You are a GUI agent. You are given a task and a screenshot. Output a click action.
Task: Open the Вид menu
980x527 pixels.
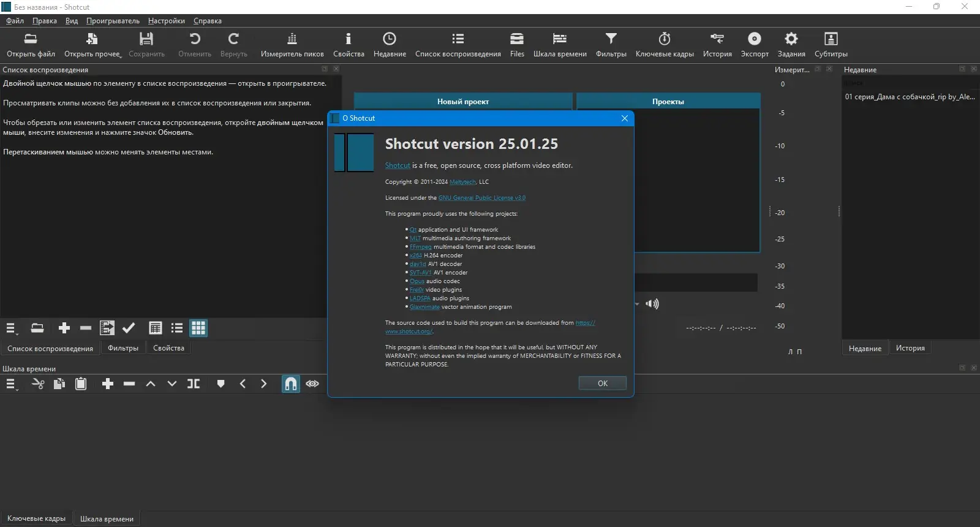point(72,21)
